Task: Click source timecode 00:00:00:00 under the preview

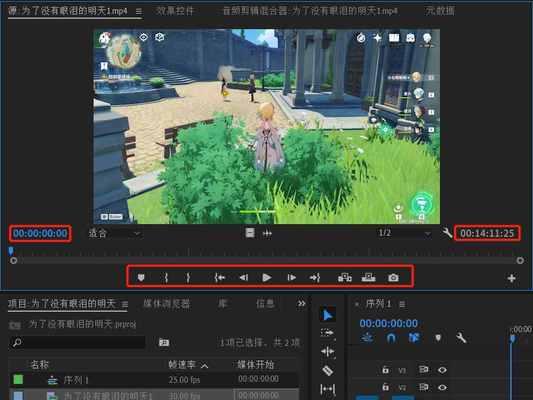Action: pos(40,233)
